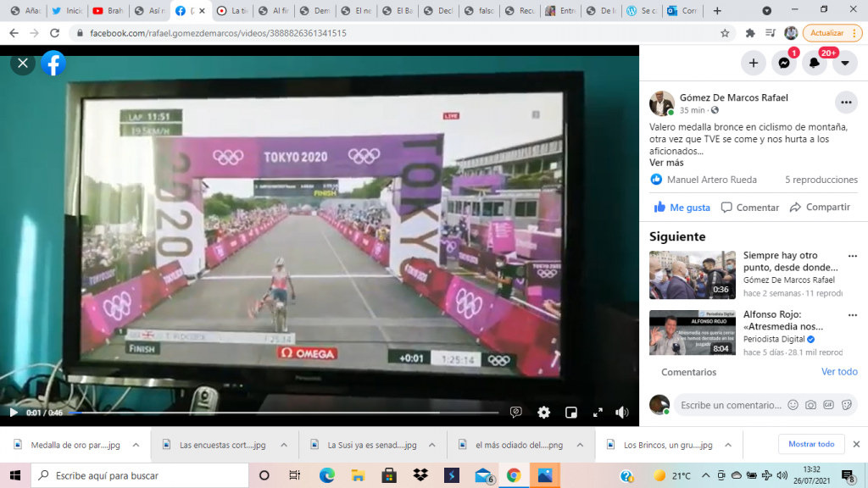Open a new browser tab

[x=717, y=10]
